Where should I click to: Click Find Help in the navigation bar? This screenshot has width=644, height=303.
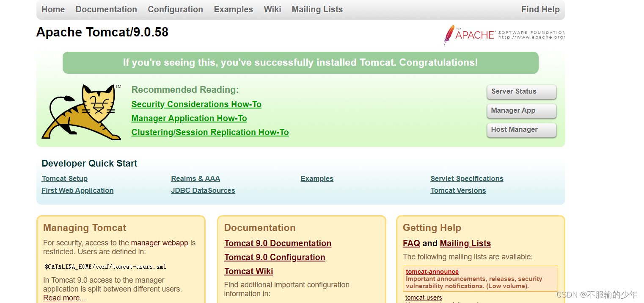[x=540, y=9]
